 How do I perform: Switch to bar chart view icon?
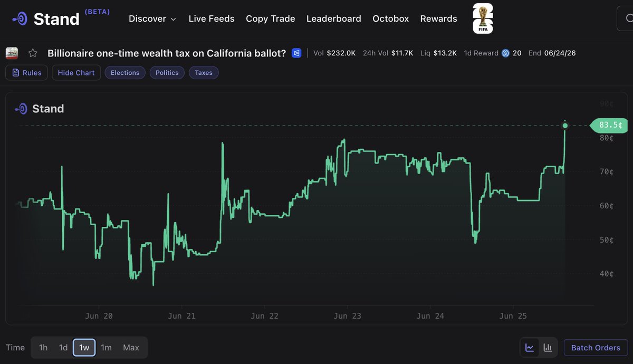548,348
